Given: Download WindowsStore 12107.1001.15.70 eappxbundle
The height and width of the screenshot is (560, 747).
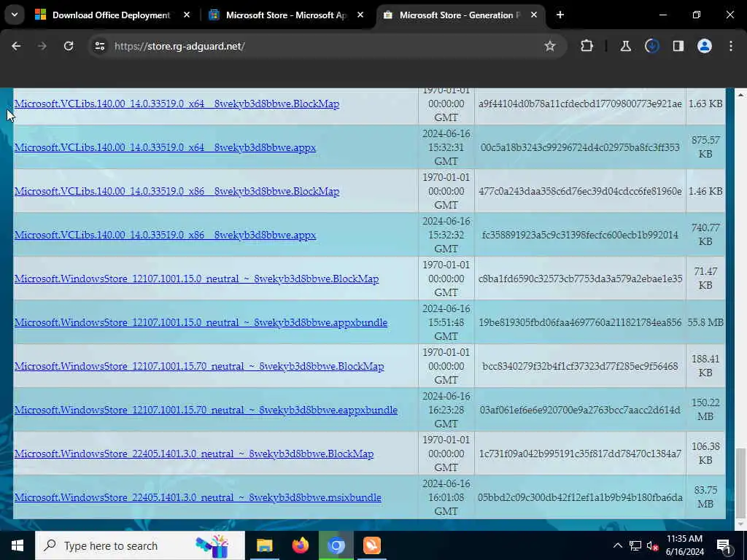Looking at the screenshot, I should coord(206,411).
